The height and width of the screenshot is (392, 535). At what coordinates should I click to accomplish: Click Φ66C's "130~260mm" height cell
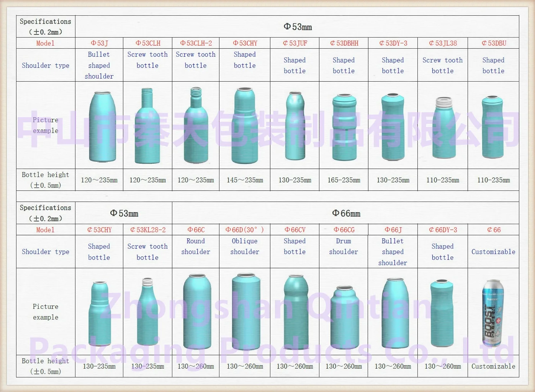(x=196, y=366)
